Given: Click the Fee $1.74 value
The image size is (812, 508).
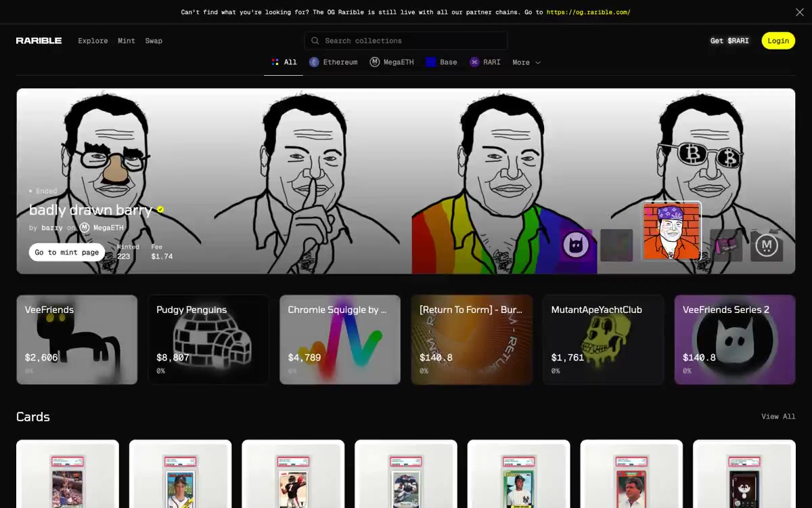Looking at the screenshot, I should point(162,257).
